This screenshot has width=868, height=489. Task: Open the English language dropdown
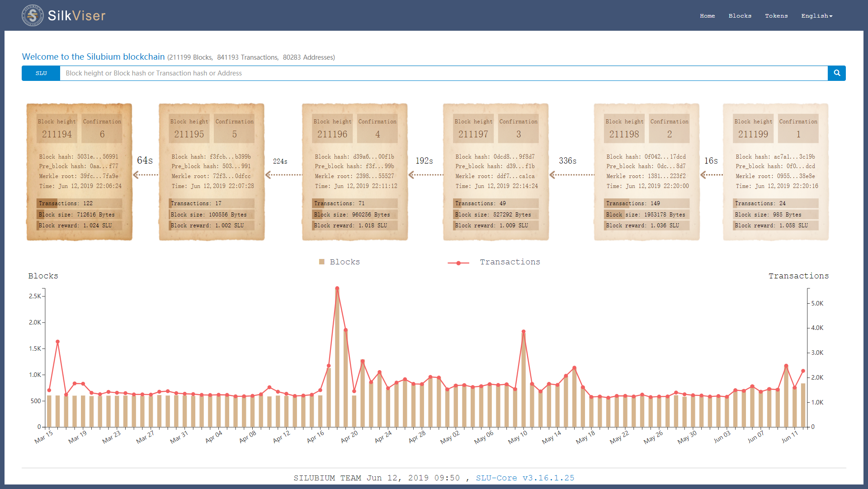click(x=816, y=16)
